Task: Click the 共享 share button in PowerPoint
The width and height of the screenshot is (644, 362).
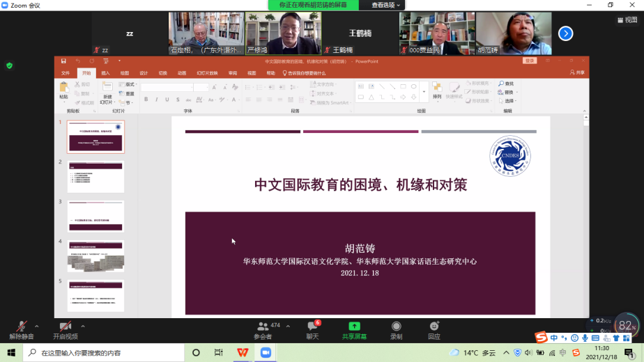Action: pos(577,72)
